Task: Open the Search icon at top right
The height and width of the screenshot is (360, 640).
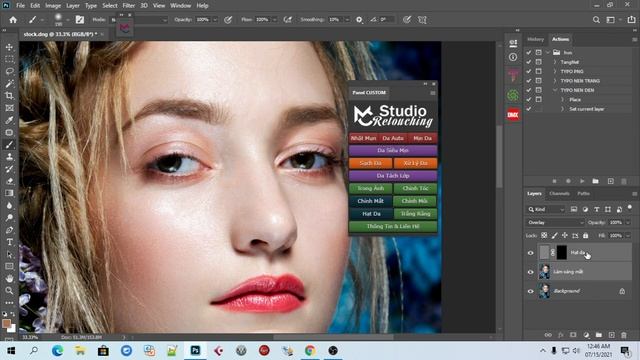Action: coord(596,20)
